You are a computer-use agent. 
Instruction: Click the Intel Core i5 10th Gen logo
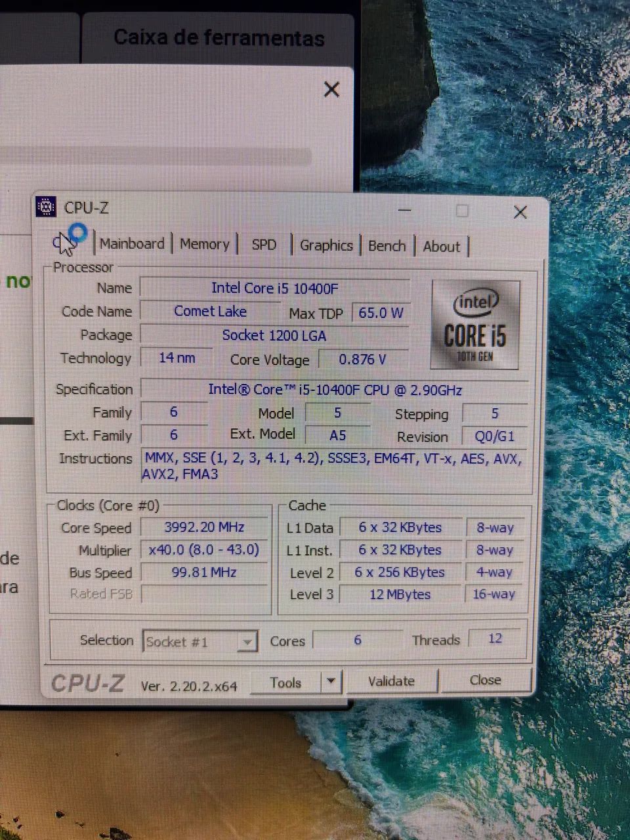pyautogui.click(x=476, y=325)
